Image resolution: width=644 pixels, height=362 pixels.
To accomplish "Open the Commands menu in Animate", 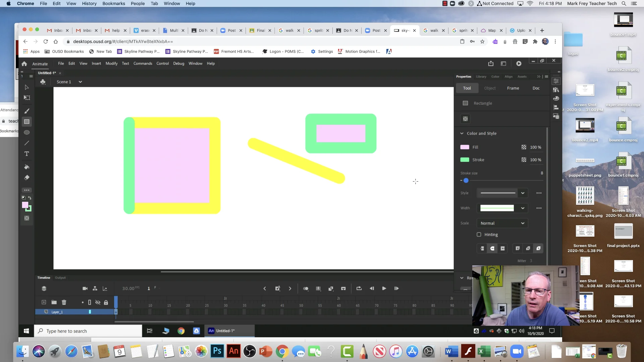I will [143, 64].
